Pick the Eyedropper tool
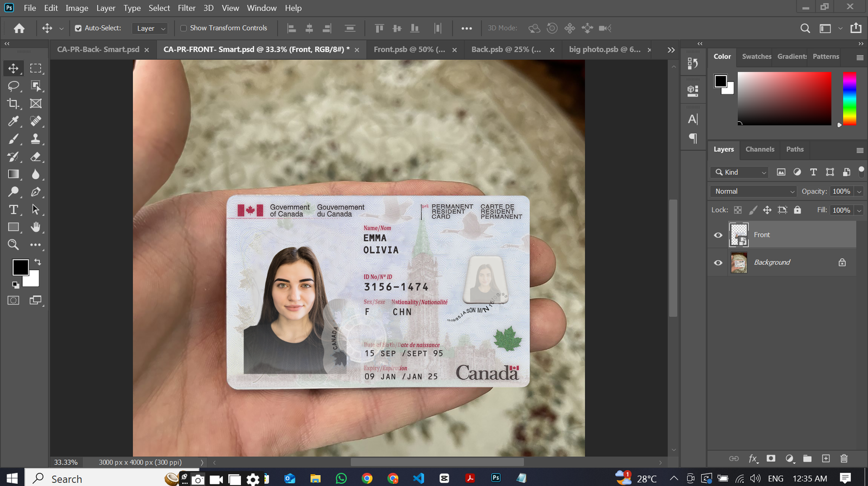The width and height of the screenshot is (868, 486). tap(14, 121)
